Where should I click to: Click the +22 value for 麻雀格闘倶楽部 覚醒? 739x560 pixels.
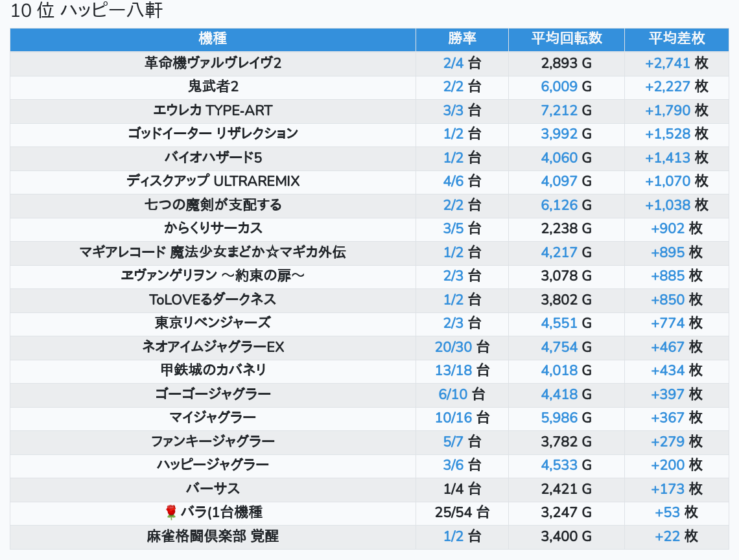pyautogui.click(x=667, y=536)
